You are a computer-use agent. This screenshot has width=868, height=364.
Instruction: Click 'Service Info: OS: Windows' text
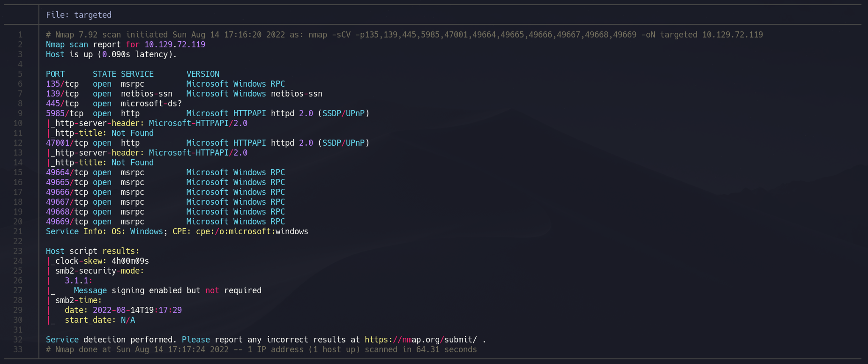coord(105,231)
